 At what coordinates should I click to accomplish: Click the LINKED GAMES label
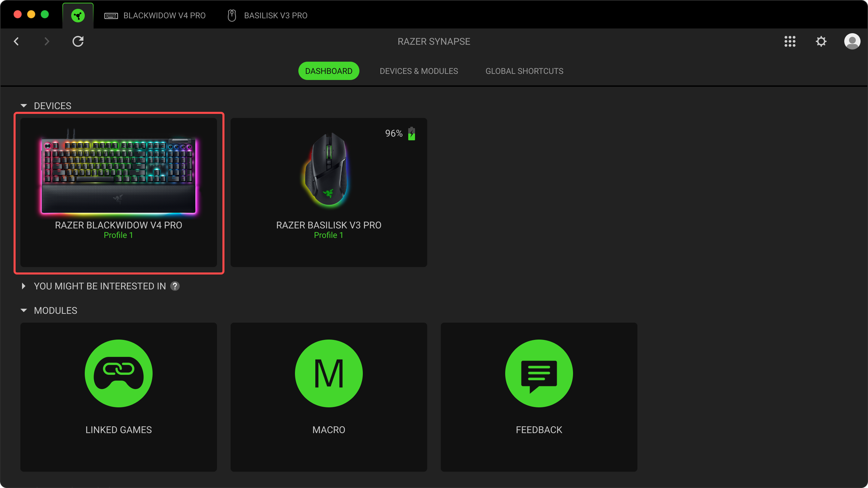tap(118, 430)
